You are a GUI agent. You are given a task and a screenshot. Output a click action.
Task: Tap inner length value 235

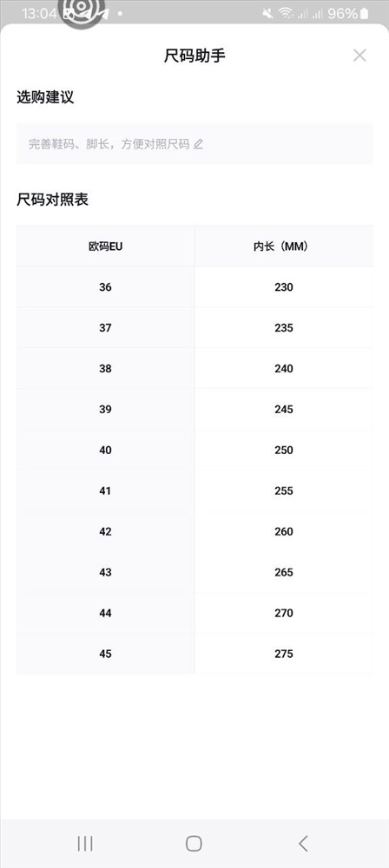(284, 328)
